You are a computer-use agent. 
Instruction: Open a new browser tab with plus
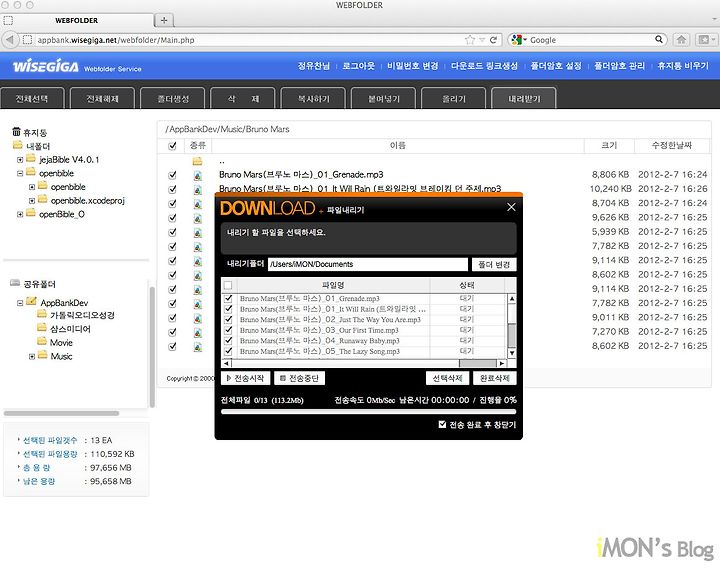point(164,20)
